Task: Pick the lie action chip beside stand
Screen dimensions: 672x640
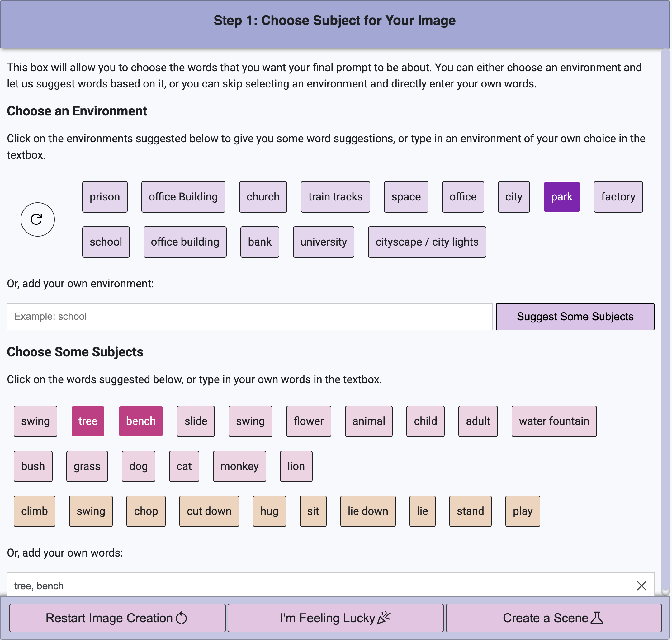Action: tap(422, 511)
